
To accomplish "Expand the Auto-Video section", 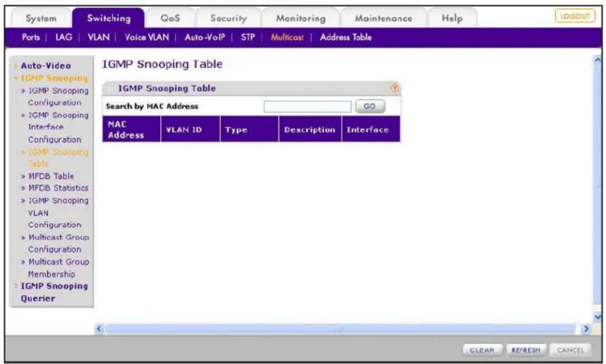I will [x=46, y=65].
